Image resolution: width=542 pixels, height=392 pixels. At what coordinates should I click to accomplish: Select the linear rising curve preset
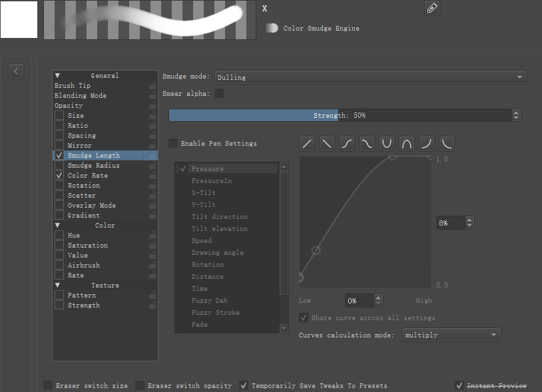coord(307,144)
